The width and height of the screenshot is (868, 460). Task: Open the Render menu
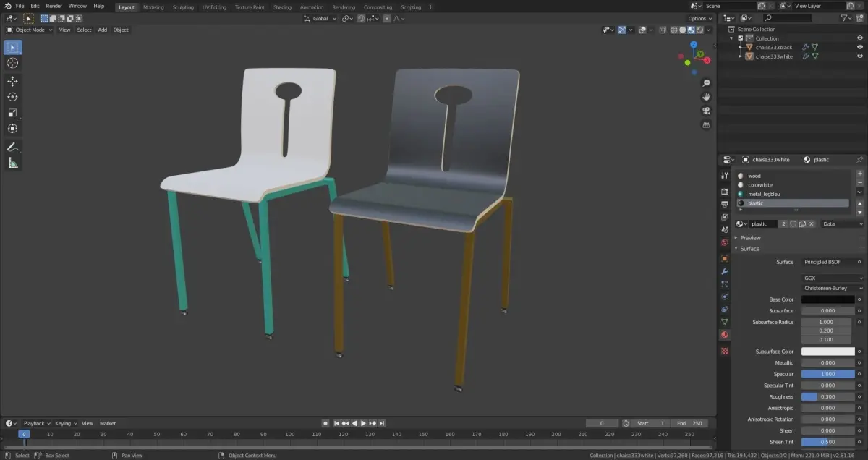coord(54,6)
